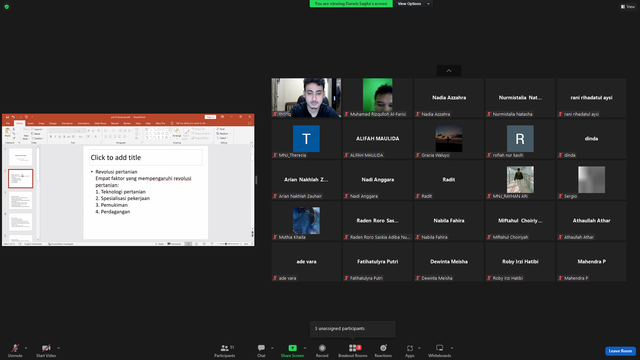Open the Zoom Chat panel
The width and height of the screenshot is (640, 360).
261,350
